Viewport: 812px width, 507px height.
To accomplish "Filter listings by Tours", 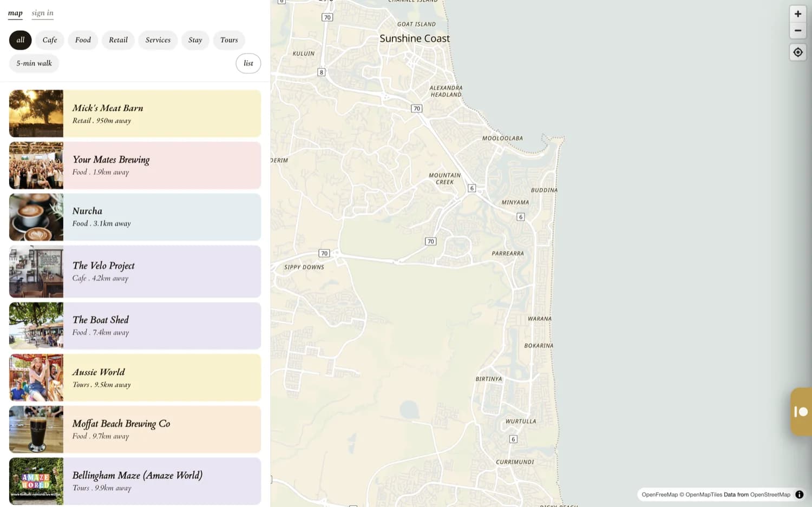I will pyautogui.click(x=229, y=40).
